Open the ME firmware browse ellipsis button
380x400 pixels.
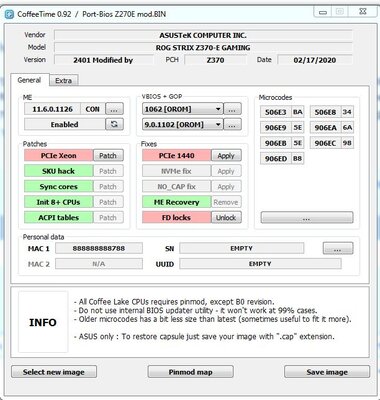(x=114, y=109)
